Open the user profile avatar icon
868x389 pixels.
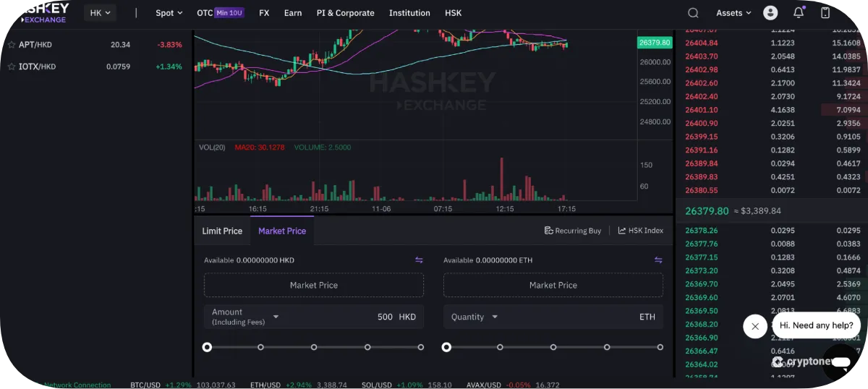[770, 13]
